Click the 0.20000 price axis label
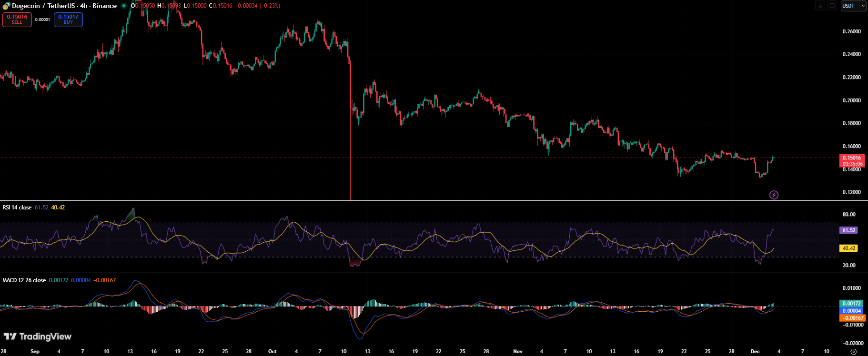868x356 pixels. click(852, 100)
